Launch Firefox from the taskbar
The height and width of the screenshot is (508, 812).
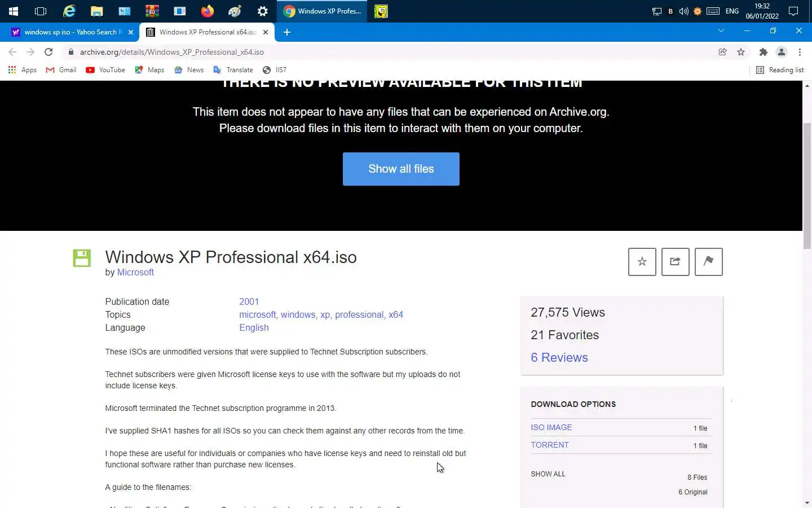pos(208,11)
